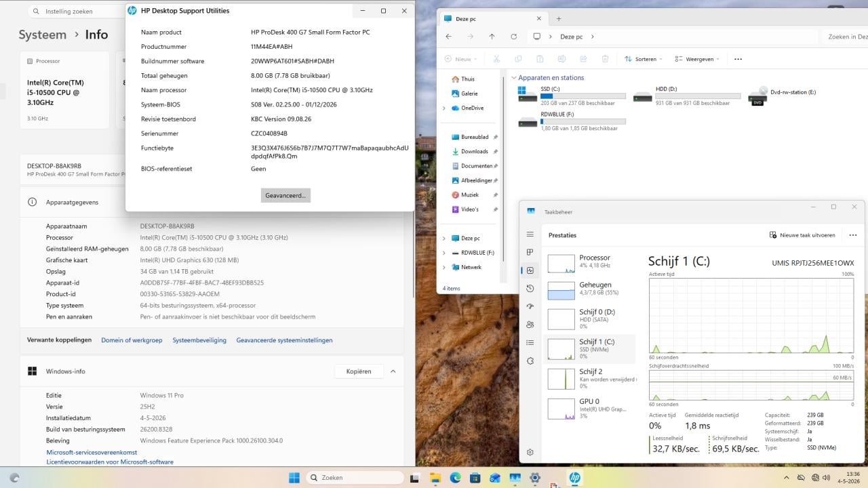Expand OneDrive in Explorer navigation pane
Image resolution: width=868 pixels, height=488 pixels.
[444, 108]
